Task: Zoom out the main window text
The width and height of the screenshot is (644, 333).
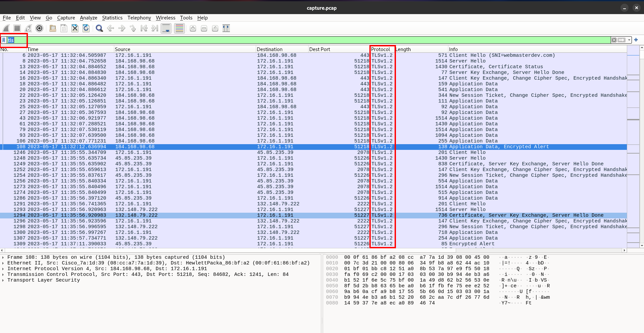Action: (x=204, y=29)
